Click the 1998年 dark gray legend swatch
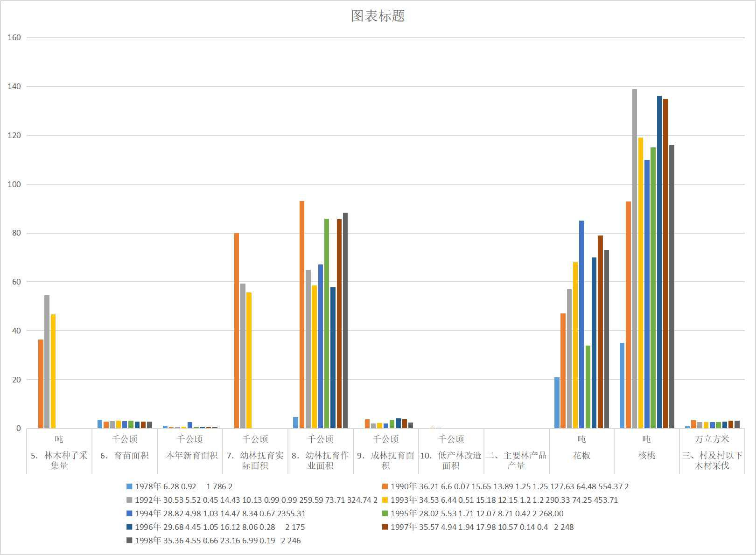Viewport: 756px width, 555px height. click(129, 541)
